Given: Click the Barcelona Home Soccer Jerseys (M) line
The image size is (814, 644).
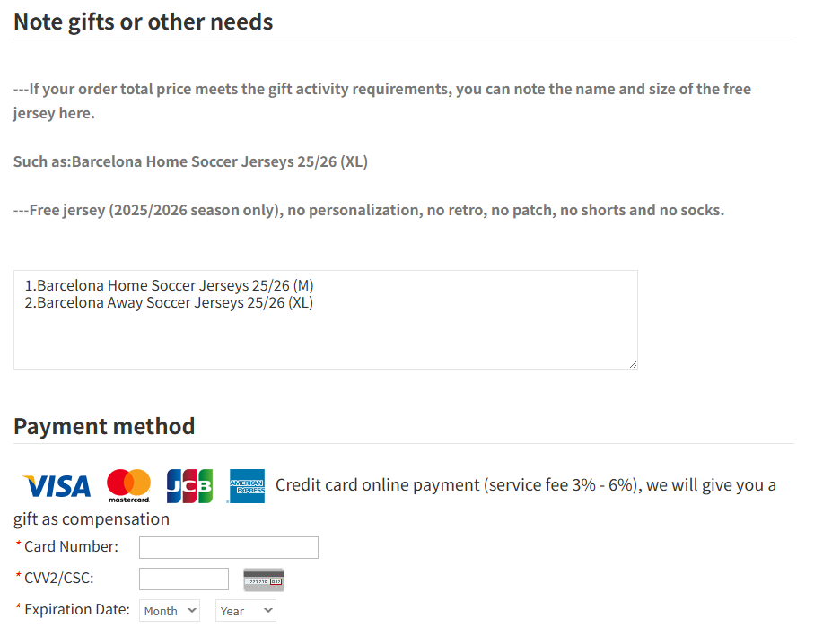Looking at the screenshot, I should [169, 286].
